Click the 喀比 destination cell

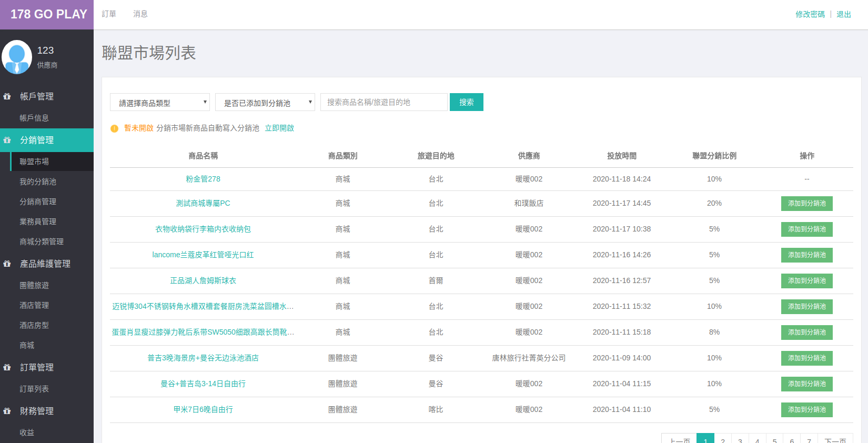point(436,409)
